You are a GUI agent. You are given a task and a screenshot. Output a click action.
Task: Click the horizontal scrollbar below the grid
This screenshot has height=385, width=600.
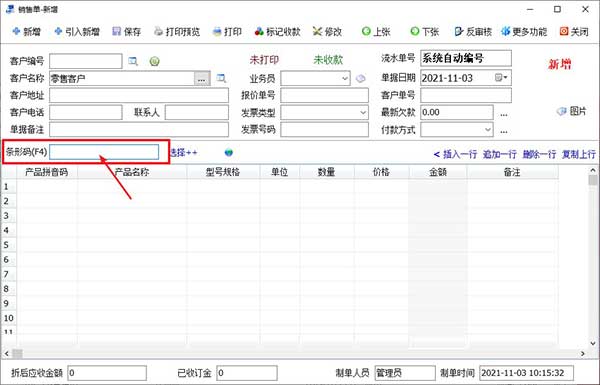click(x=295, y=354)
